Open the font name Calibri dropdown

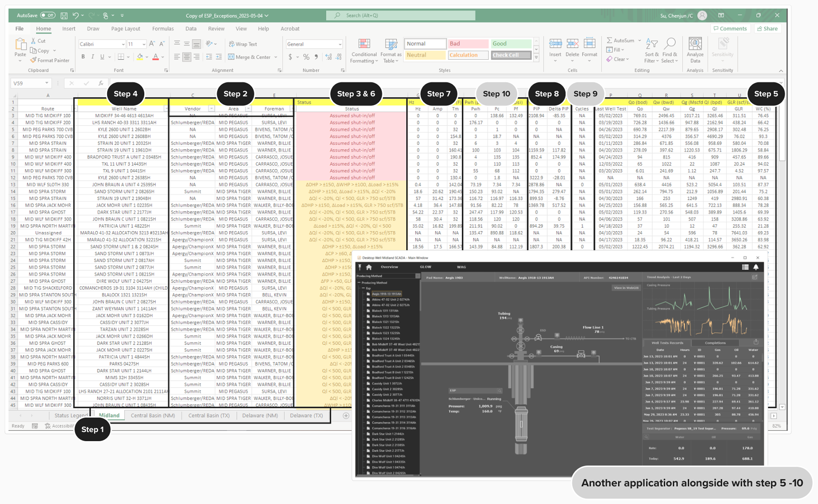pos(123,44)
